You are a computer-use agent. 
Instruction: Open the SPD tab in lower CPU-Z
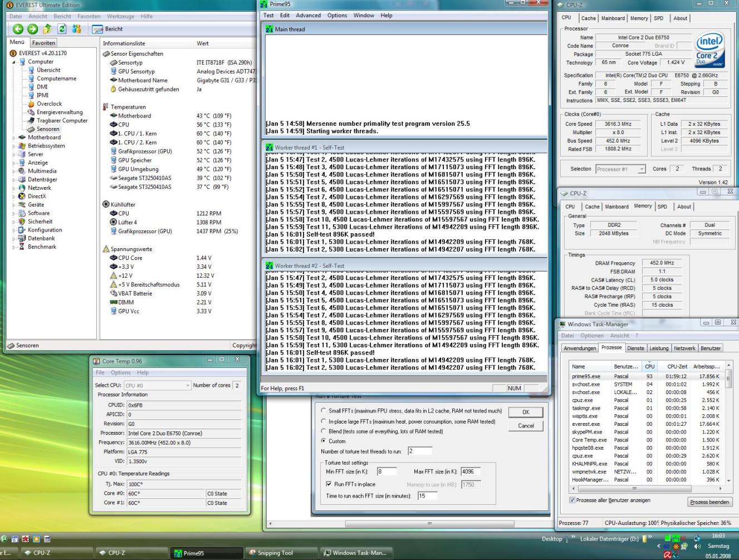(662, 207)
